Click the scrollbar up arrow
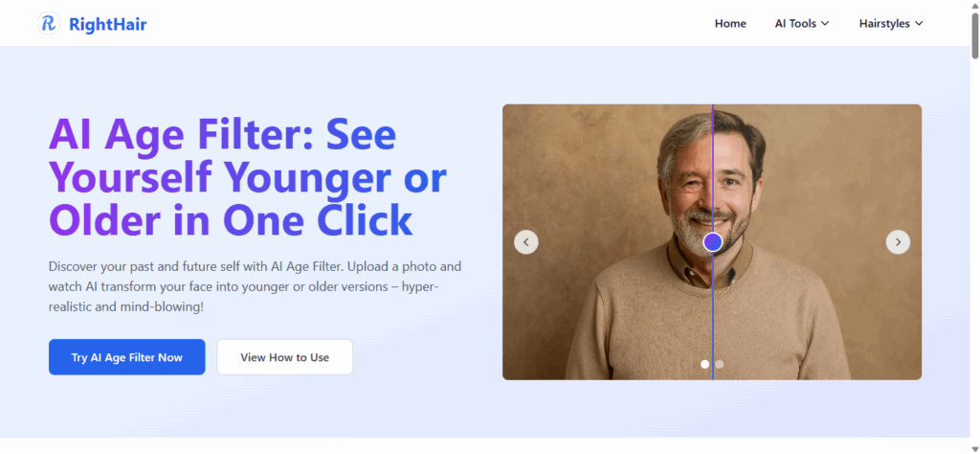980x454 pixels. (975, 5)
